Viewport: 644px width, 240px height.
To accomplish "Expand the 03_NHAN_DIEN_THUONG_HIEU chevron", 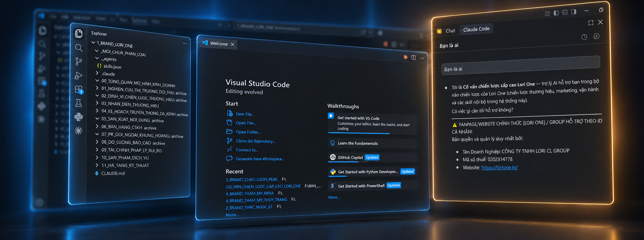I will (x=97, y=103).
